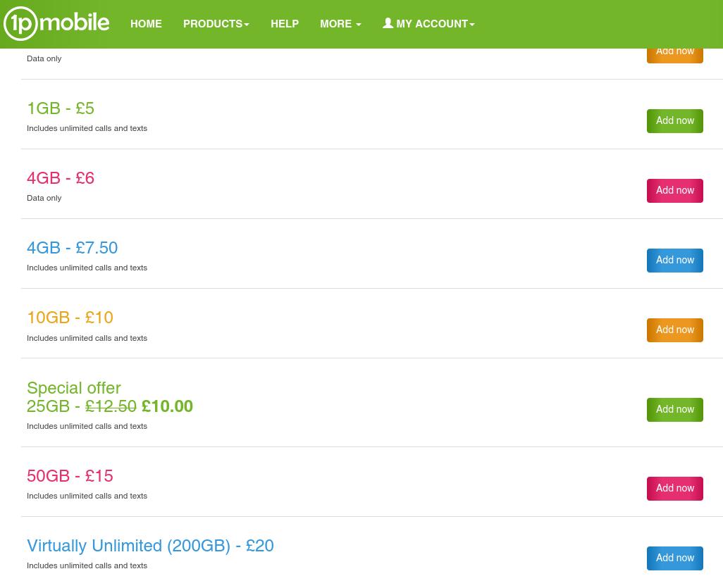Add the Virtually Unlimited 200GB plan
The image size is (723, 588).
coord(674,558)
